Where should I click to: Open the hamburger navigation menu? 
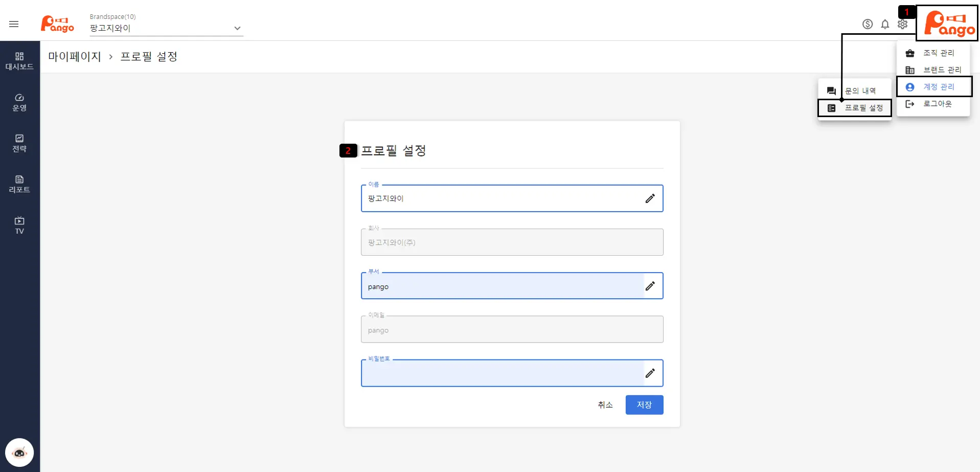(x=14, y=24)
